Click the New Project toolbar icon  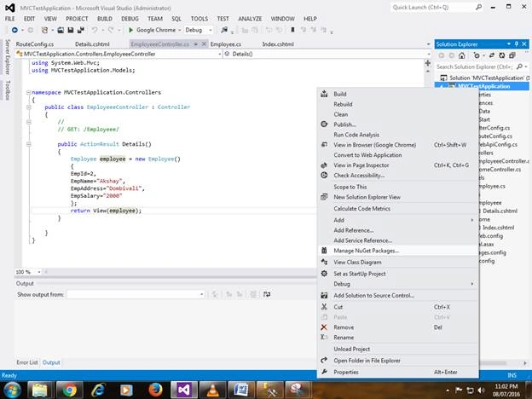pyautogui.click(x=44, y=30)
